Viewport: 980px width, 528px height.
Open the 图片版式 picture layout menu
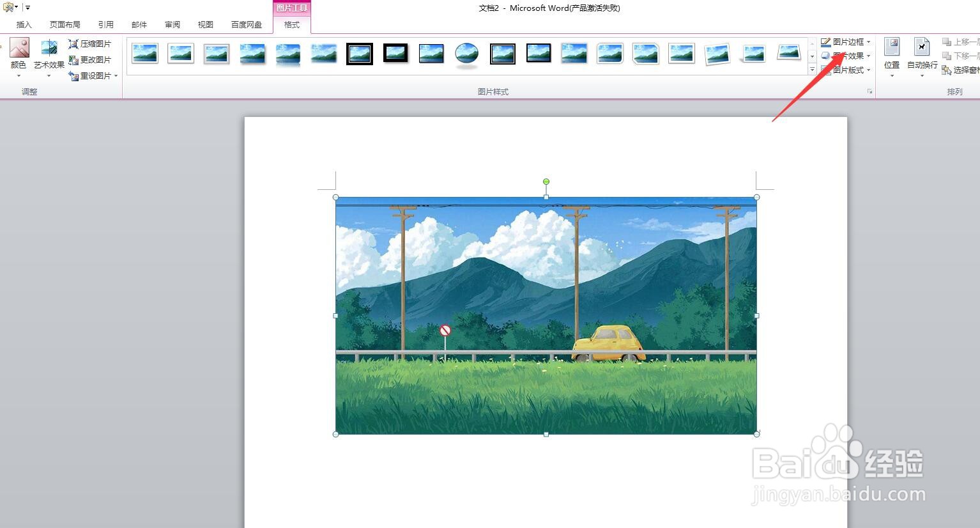(846, 70)
